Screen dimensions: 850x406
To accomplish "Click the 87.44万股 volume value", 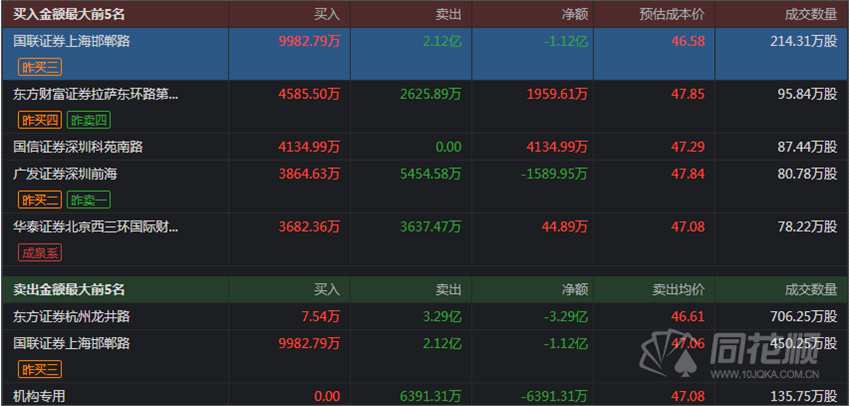I will (x=807, y=146).
